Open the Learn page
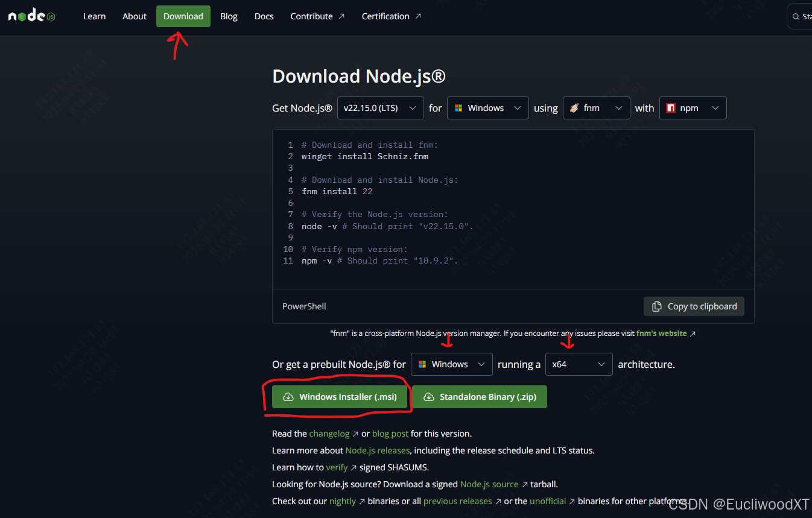812x518 pixels. (x=95, y=16)
